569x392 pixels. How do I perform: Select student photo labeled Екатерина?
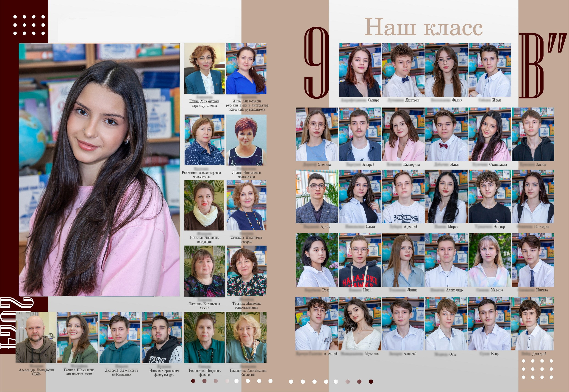pos(403,134)
